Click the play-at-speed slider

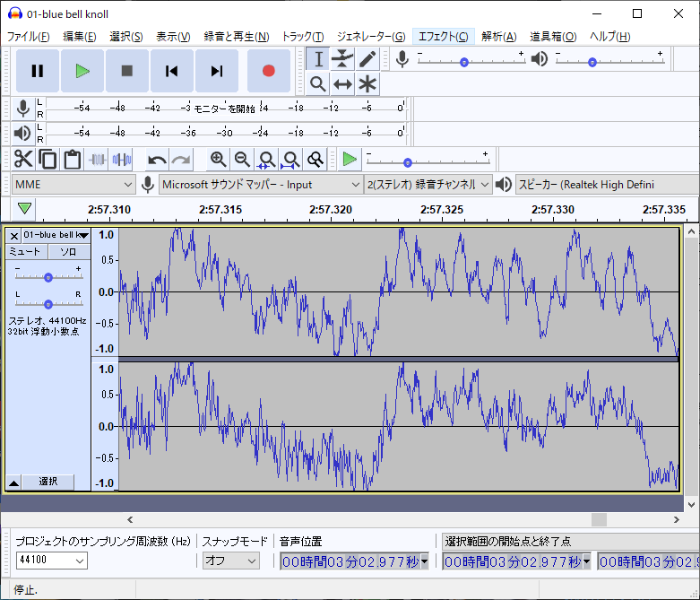(x=428, y=161)
